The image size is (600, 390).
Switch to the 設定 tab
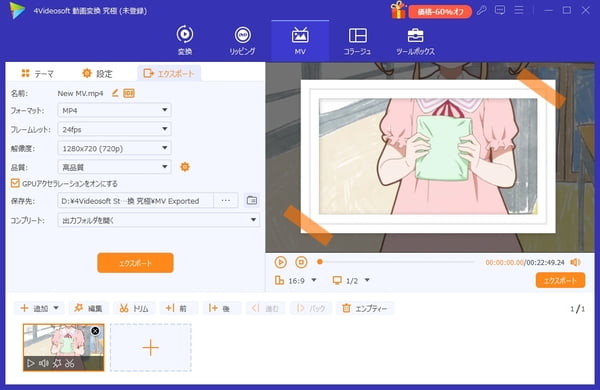tap(97, 73)
